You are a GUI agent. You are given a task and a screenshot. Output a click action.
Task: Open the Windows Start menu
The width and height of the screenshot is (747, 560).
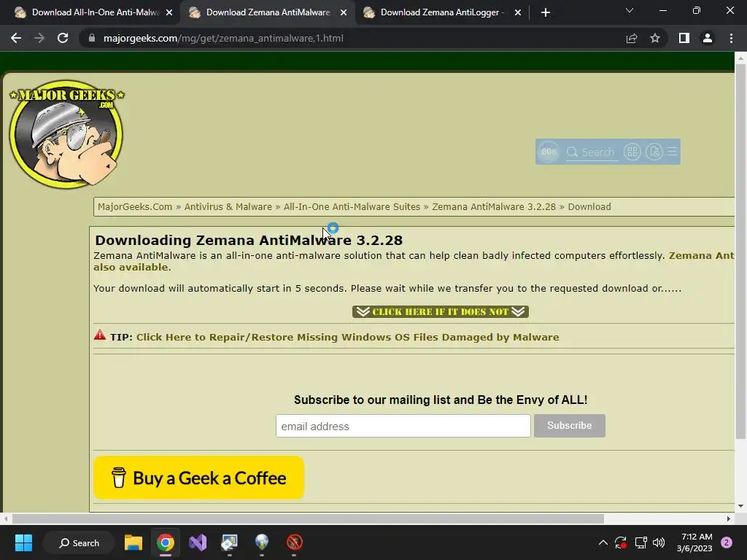click(x=23, y=542)
